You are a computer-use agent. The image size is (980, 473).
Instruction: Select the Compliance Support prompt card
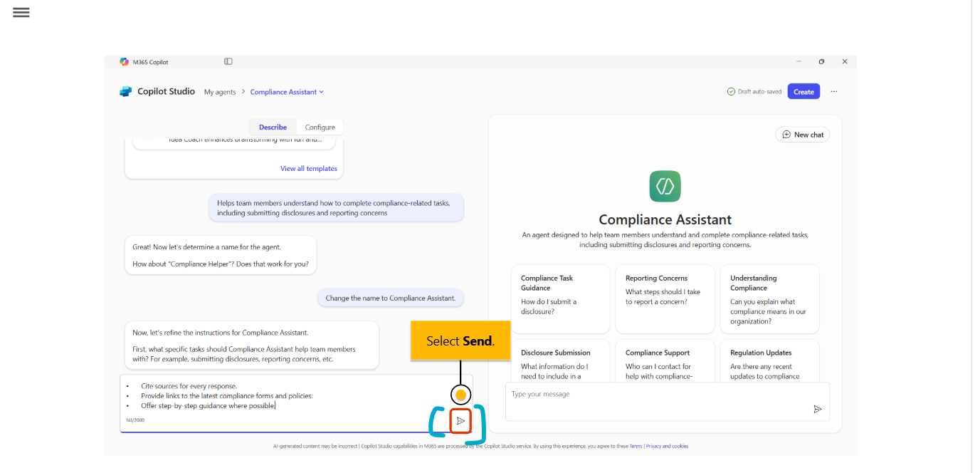coord(665,361)
